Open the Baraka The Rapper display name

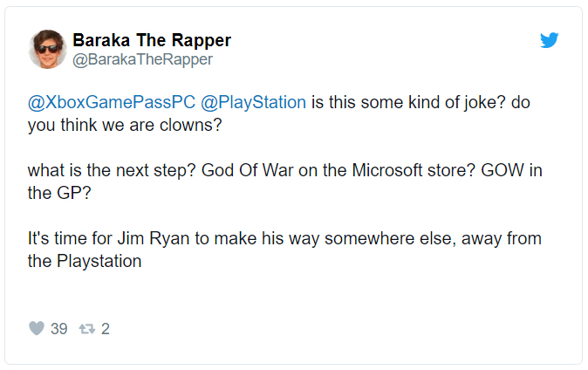(x=152, y=40)
